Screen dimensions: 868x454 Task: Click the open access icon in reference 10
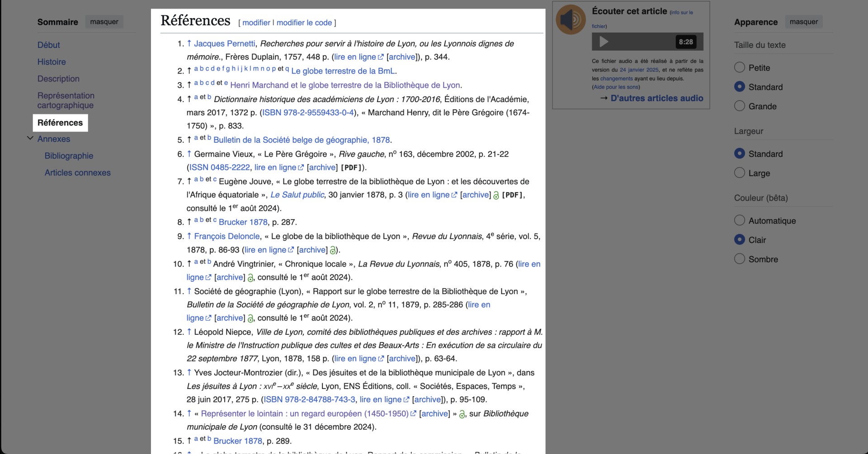coord(250,278)
